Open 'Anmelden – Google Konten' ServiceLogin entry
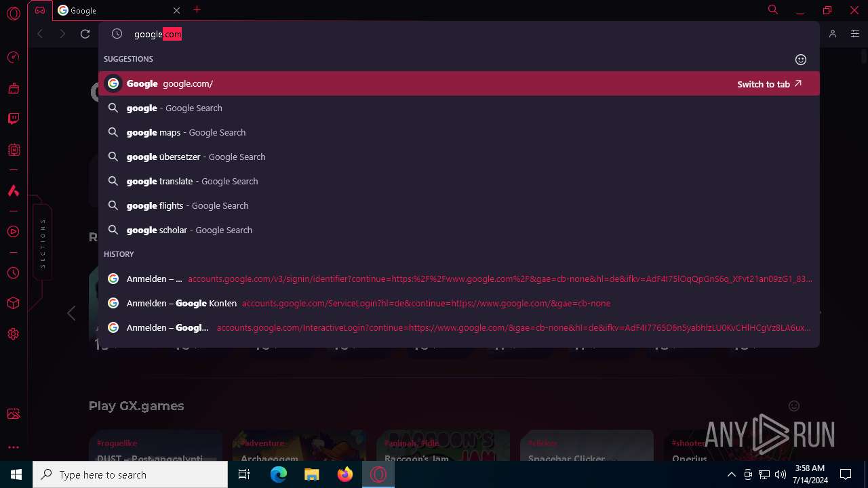 (x=459, y=303)
